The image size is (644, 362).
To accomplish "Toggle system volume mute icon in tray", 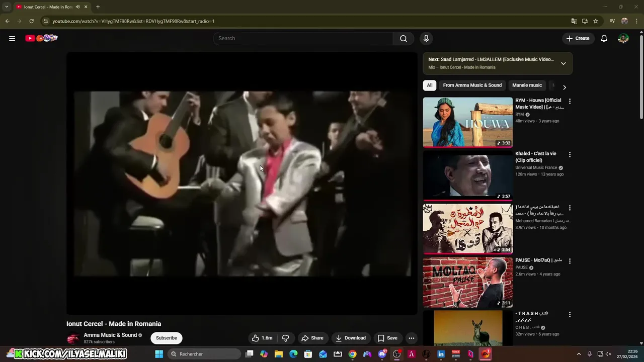I will [608, 354].
